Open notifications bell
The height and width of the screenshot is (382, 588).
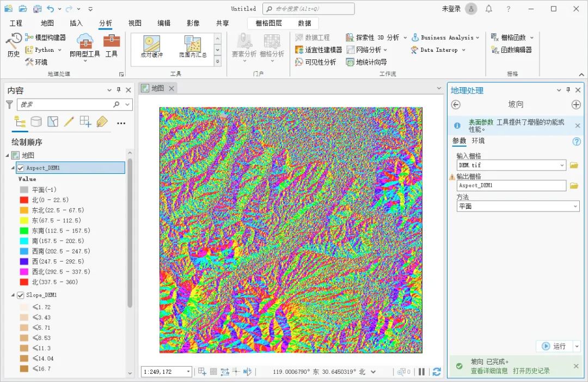488,9
